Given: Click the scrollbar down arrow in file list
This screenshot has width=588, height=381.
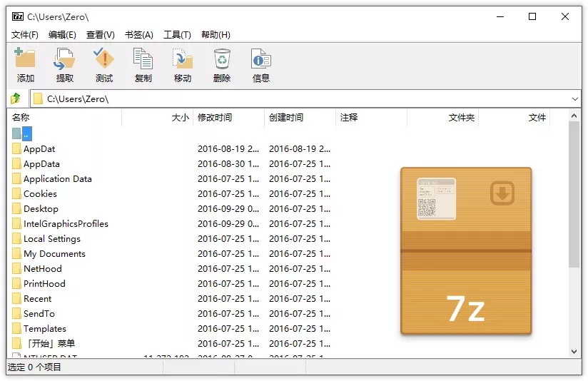Looking at the screenshot, I should (x=575, y=351).
